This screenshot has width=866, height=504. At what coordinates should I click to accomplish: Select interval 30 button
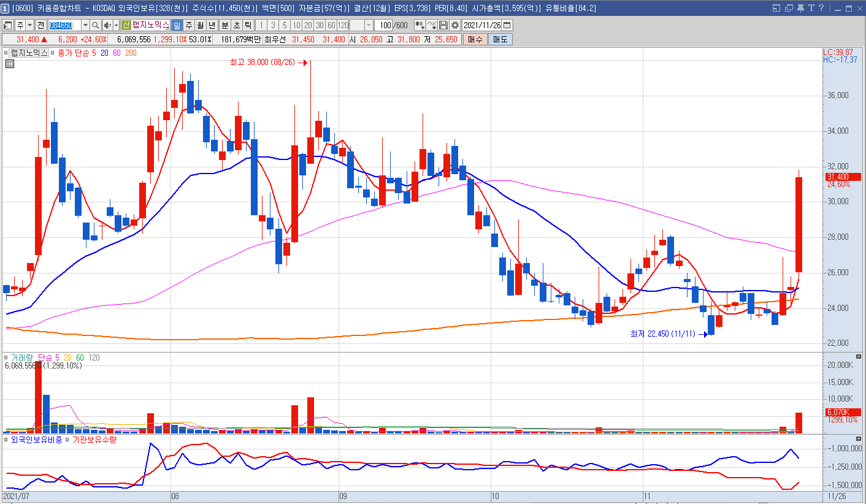pyautogui.click(x=320, y=25)
